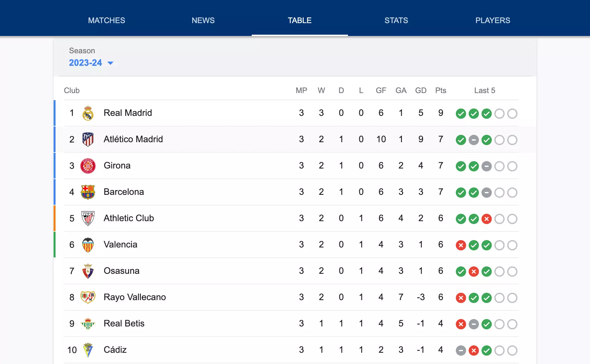Select the Barcelona badge icon

click(x=88, y=192)
